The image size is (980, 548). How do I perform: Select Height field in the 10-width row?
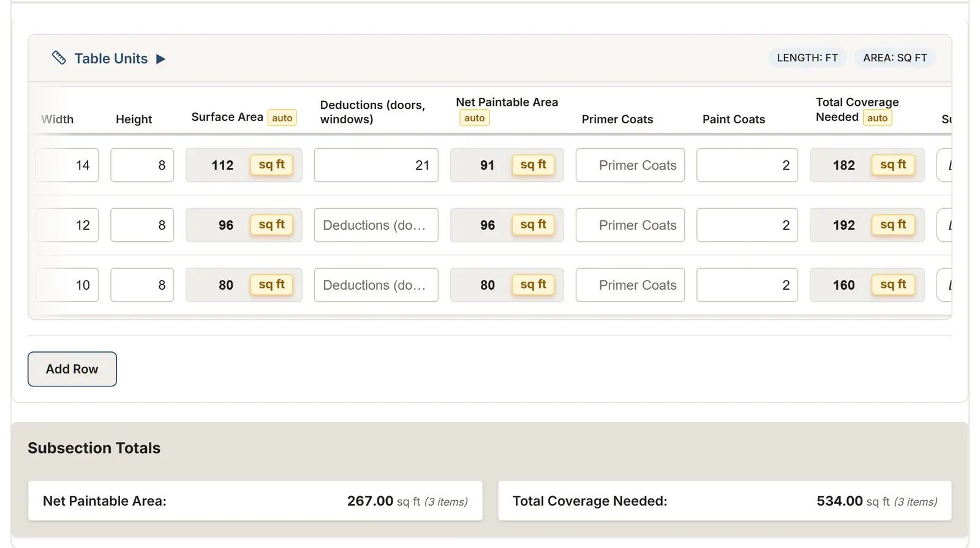click(142, 285)
